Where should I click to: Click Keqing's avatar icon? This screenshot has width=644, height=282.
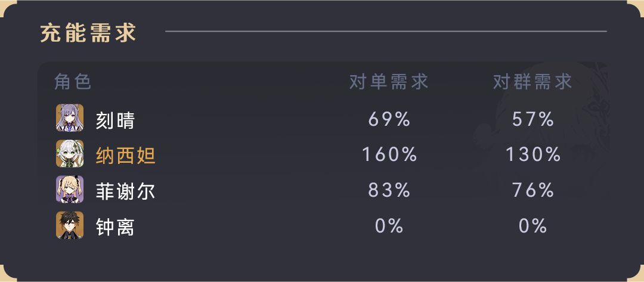[x=70, y=118]
